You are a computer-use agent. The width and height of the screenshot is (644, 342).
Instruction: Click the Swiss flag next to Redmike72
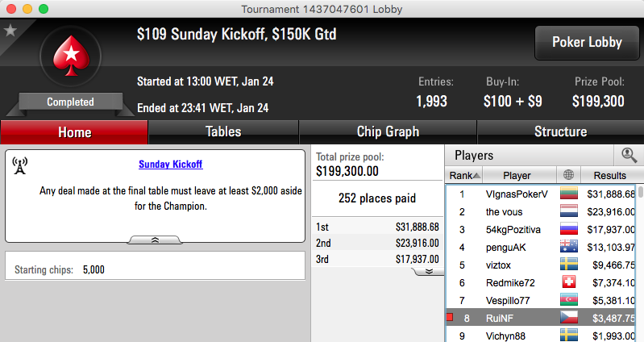pos(569,282)
